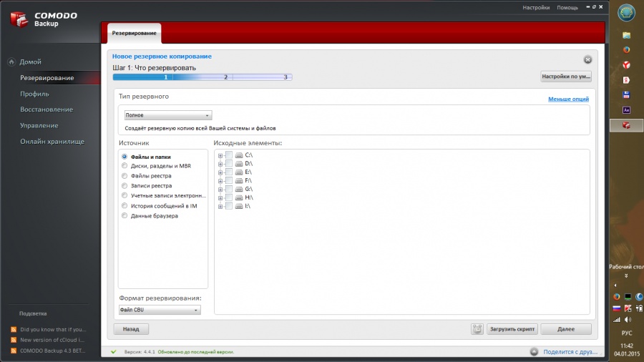The image size is (644, 362).
Task: Expand the G:\ drive tree node
Action: point(220,190)
